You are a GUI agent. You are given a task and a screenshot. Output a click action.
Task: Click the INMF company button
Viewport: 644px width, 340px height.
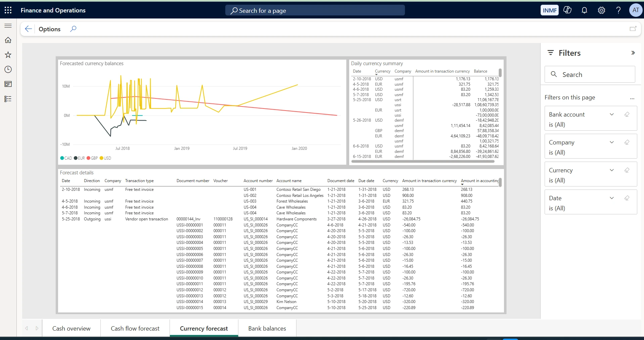click(x=550, y=10)
